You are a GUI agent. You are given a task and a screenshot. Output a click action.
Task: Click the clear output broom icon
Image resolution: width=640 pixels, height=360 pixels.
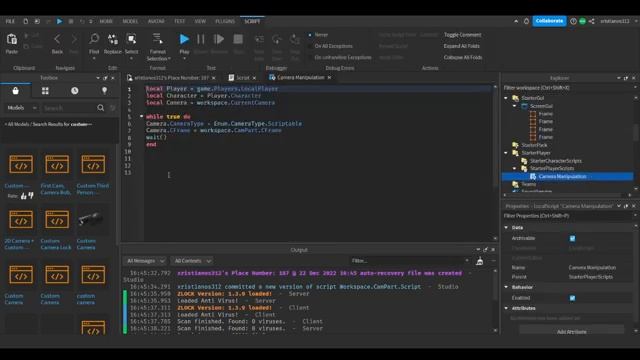click(480, 261)
